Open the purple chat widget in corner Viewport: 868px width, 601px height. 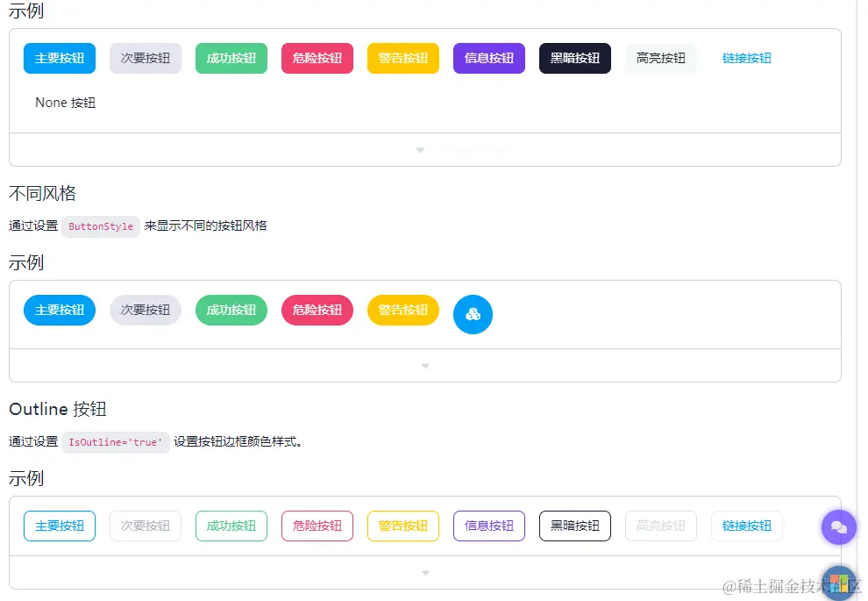pos(838,526)
